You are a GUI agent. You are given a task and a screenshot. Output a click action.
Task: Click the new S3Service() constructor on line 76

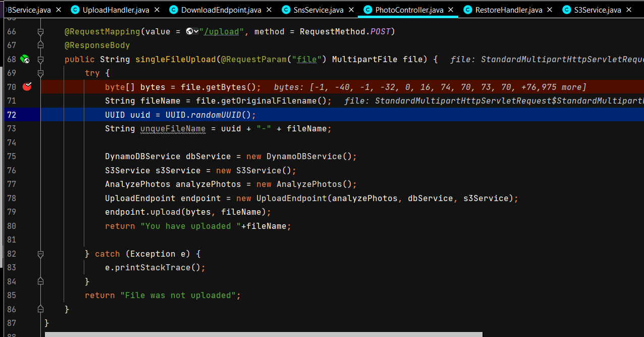tap(254, 170)
